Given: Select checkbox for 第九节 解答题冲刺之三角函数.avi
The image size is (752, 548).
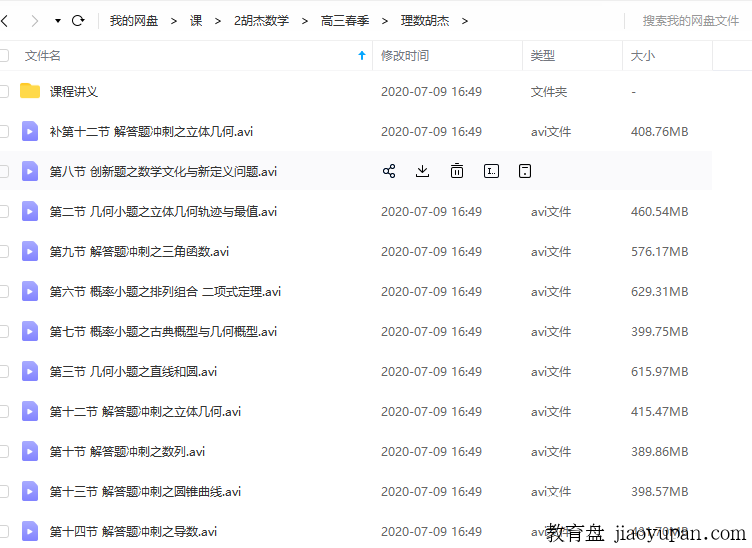Looking at the screenshot, I should point(4,251).
